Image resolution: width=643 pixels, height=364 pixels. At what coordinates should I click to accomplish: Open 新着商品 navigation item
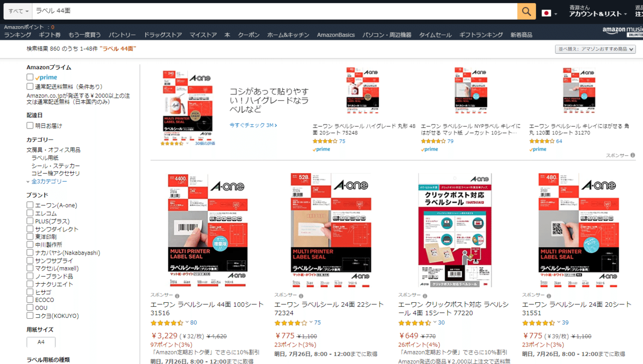[x=521, y=35]
